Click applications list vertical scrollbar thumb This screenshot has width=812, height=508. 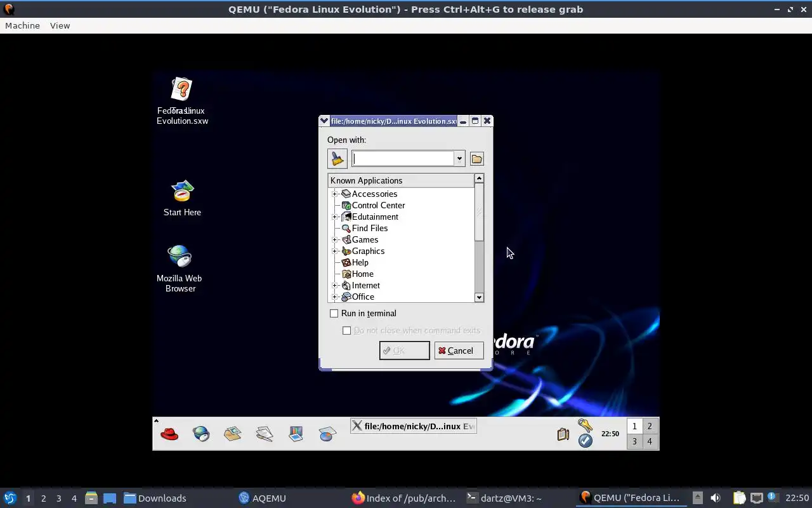pos(479,212)
